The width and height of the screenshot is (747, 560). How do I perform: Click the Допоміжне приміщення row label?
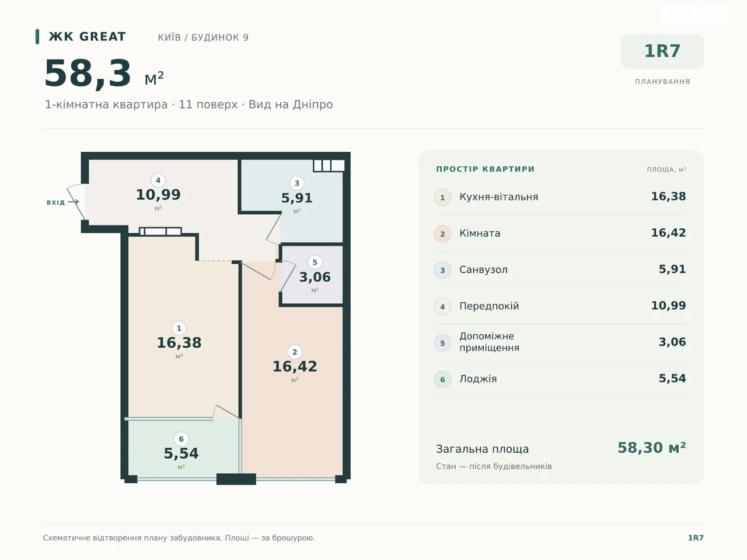pos(490,342)
